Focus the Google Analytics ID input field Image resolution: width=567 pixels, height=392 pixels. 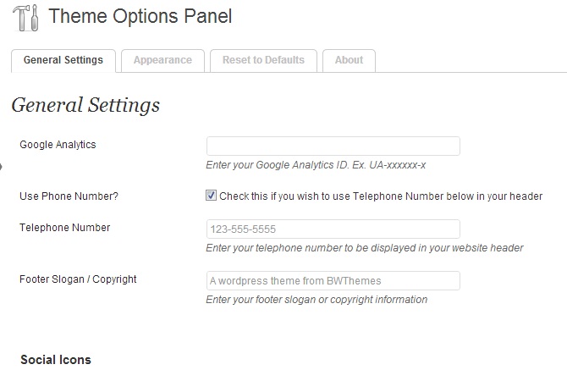[333, 146]
